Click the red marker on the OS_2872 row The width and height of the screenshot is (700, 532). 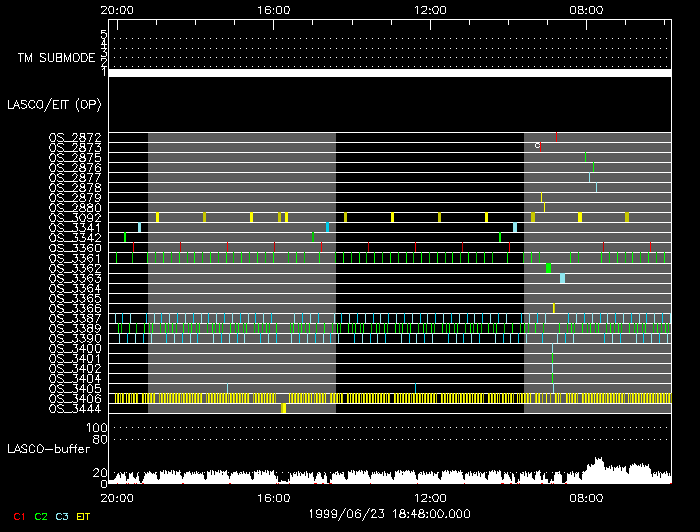point(557,137)
